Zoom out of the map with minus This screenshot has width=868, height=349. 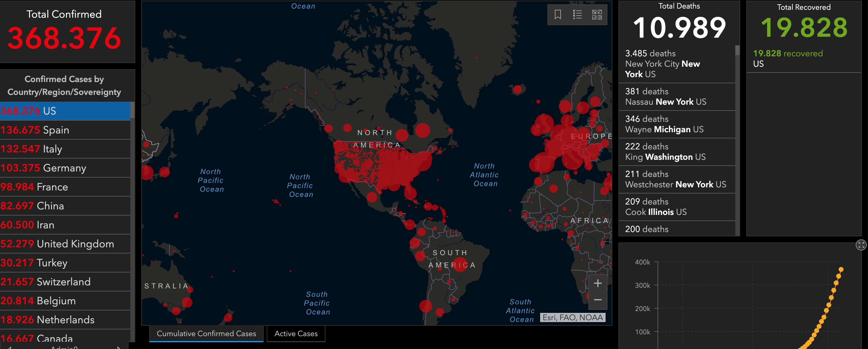(598, 300)
